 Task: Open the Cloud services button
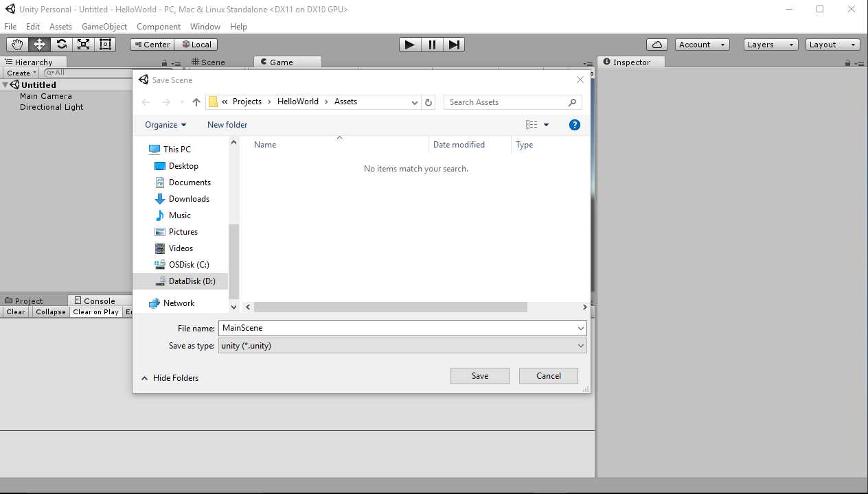[x=657, y=45]
